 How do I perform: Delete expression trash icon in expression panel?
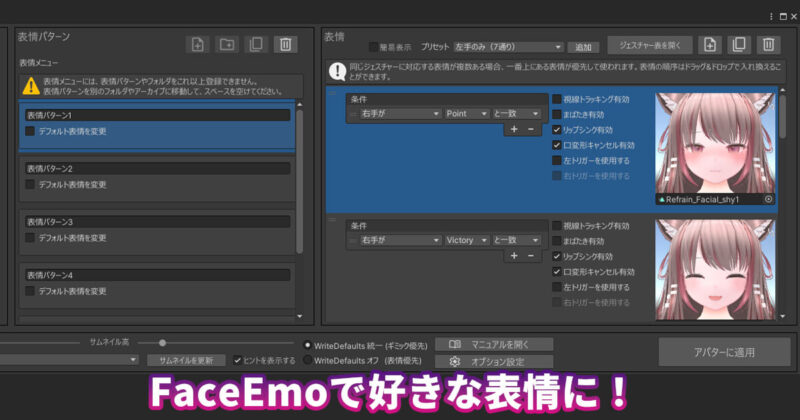[x=768, y=44]
